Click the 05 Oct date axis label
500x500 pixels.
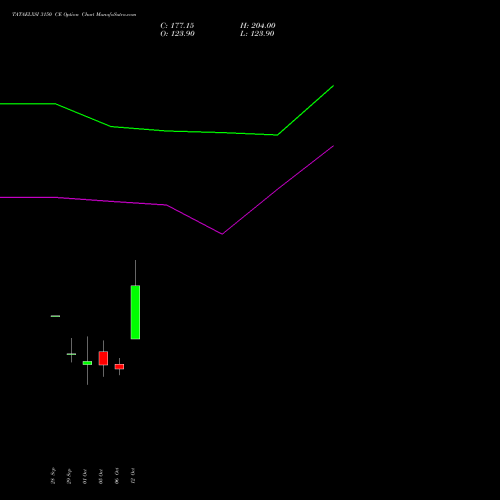point(101,476)
